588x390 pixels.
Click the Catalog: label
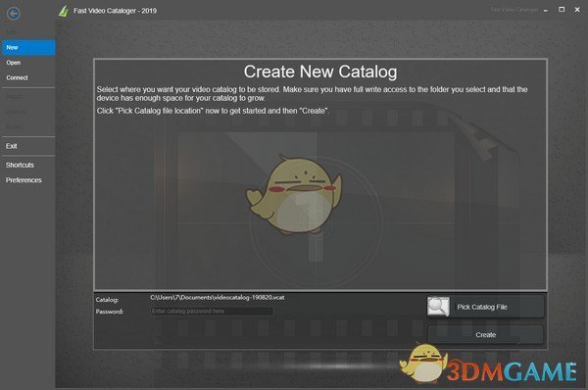coord(107,300)
